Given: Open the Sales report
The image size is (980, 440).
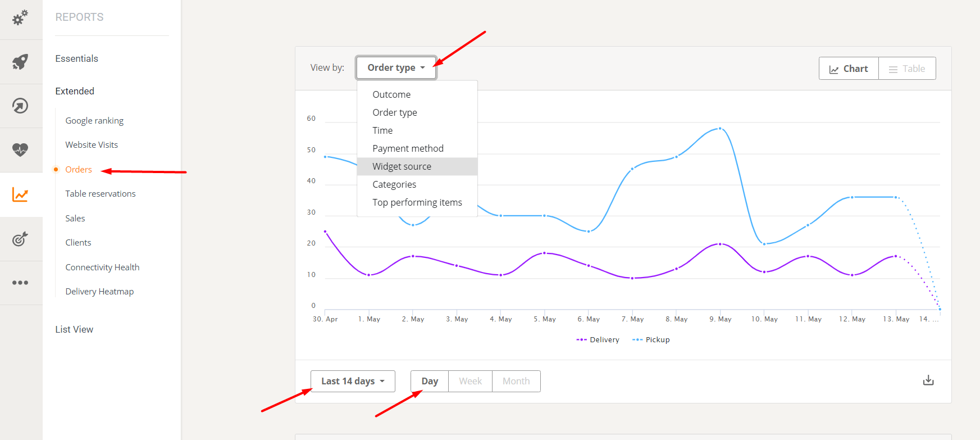Looking at the screenshot, I should (x=75, y=218).
